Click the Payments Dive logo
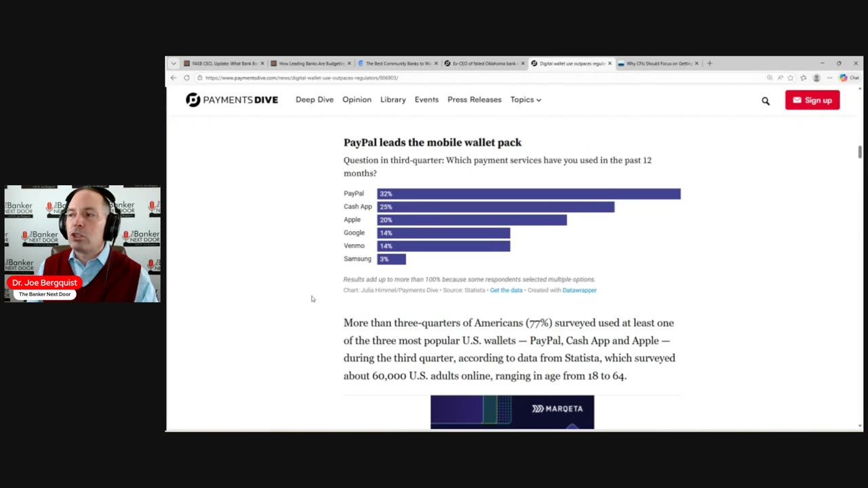Screen dimensions: 868x488 [232, 100]
